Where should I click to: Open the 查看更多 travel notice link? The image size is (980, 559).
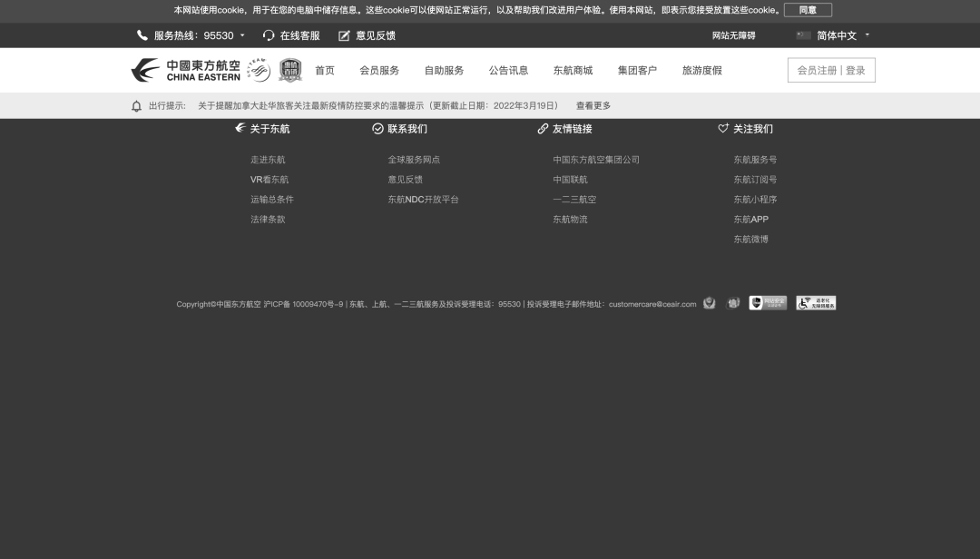pos(593,106)
